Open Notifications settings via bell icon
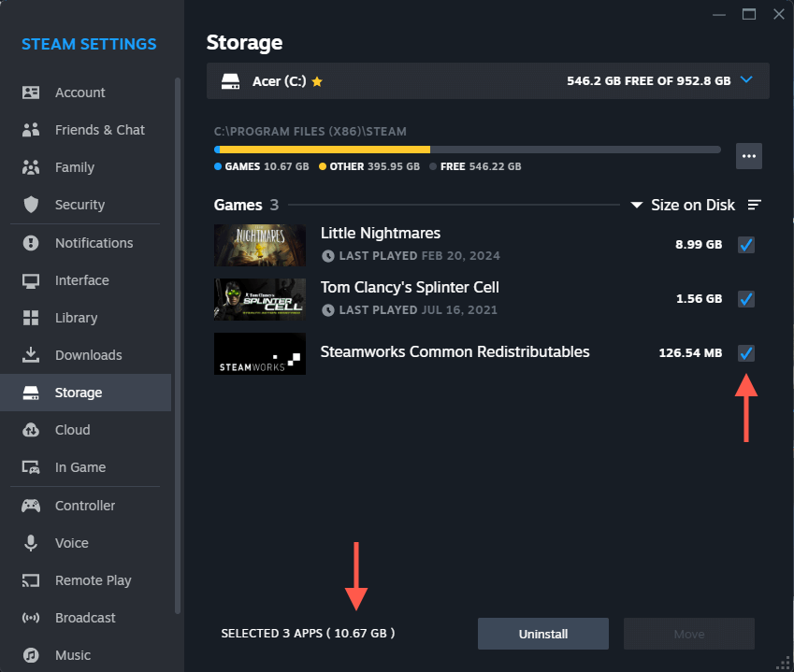Image resolution: width=794 pixels, height=672 pixels. pyautogui.click(x=31, y=242)
